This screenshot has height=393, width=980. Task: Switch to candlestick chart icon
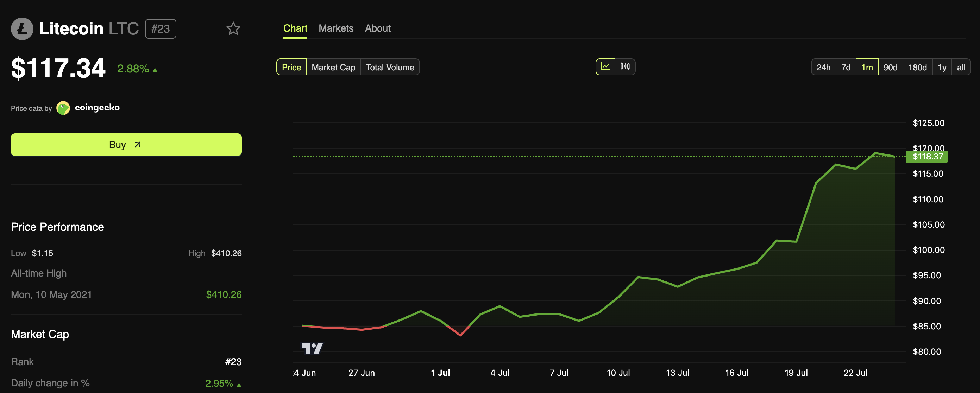[x=624, y=66]
